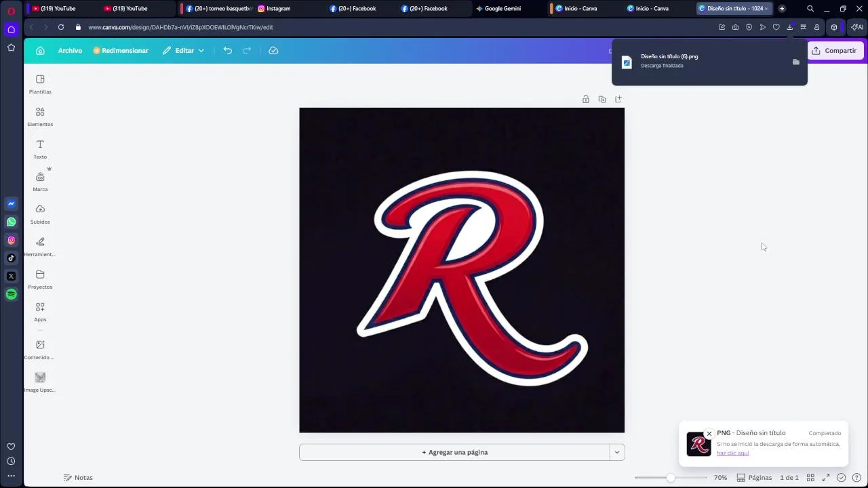868x488 pixels.
Task: Switch to torneo basquetbol Facebook tab
Action: (218, 9)
